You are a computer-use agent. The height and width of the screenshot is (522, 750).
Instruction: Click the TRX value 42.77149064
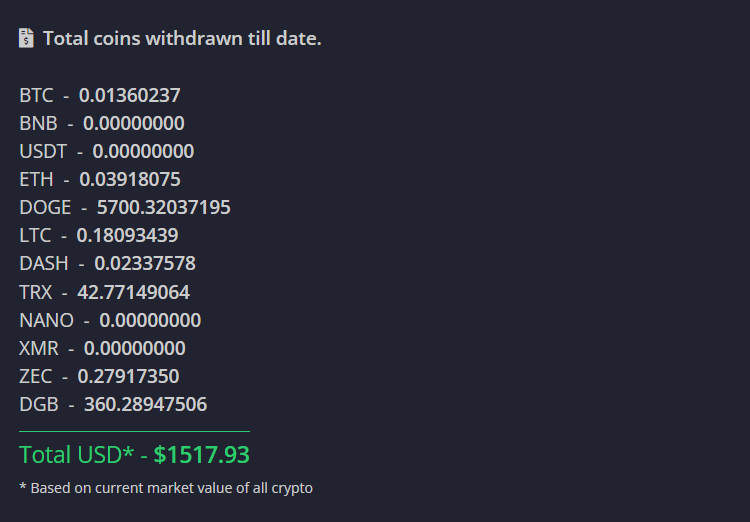point(133,293)
